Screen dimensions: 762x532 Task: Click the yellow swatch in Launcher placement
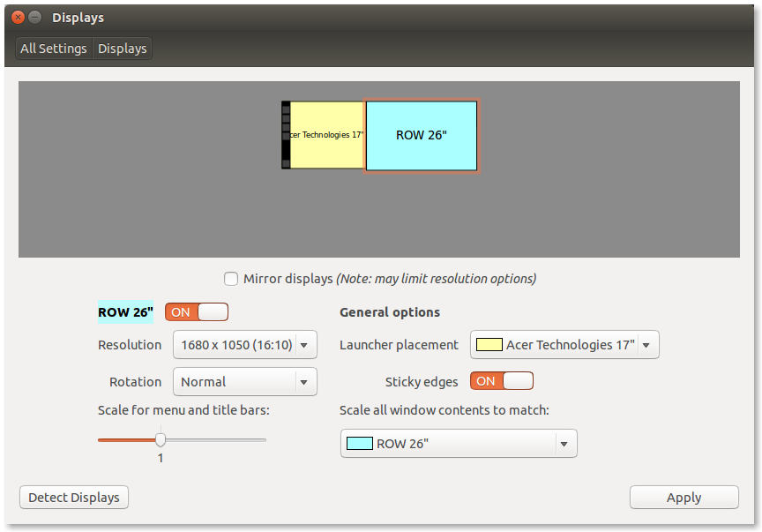click(x=489, y=345)
